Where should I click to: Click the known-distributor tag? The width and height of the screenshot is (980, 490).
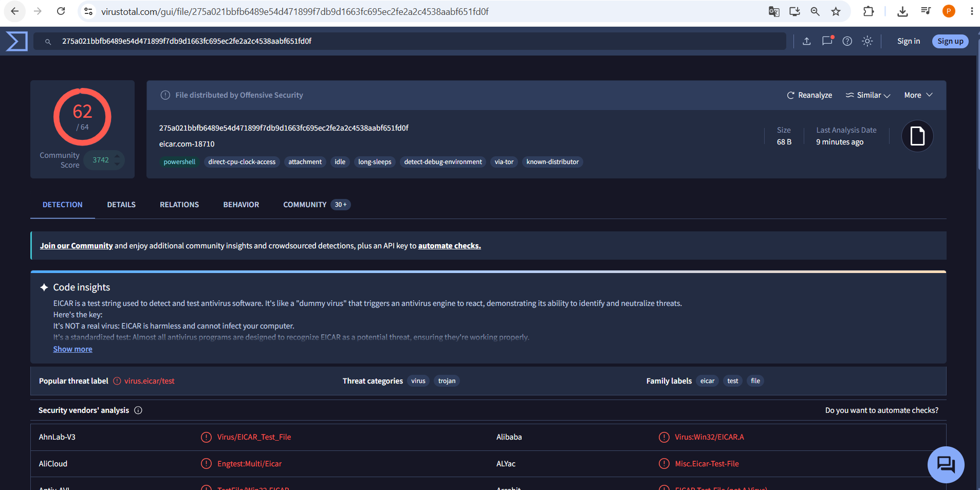(x=552, y=162)
